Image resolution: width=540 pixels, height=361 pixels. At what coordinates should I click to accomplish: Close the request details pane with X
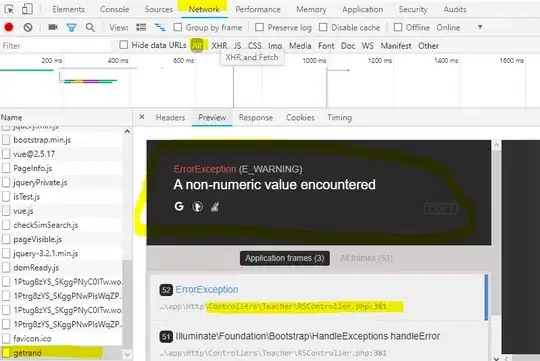pos(142,117)
